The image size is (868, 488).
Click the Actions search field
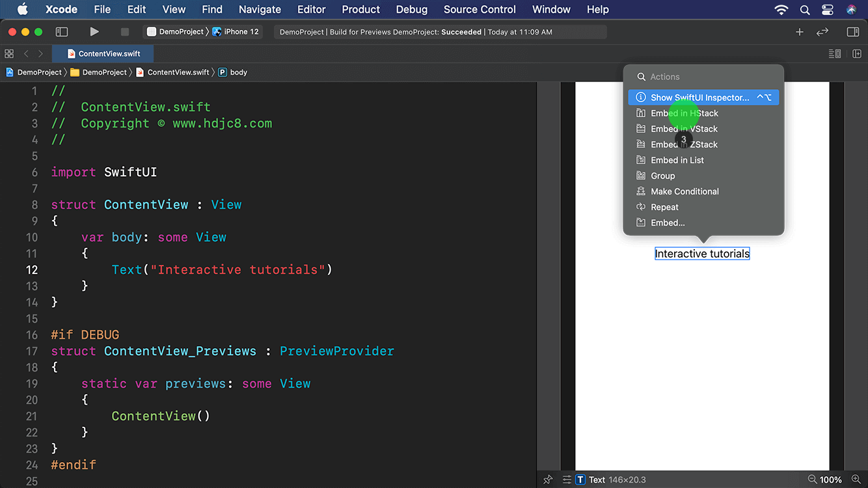[703, 77]
